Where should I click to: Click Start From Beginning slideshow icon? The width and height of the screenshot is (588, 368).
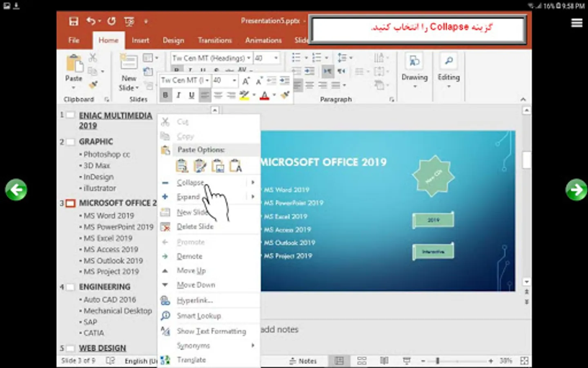(129, 21)
